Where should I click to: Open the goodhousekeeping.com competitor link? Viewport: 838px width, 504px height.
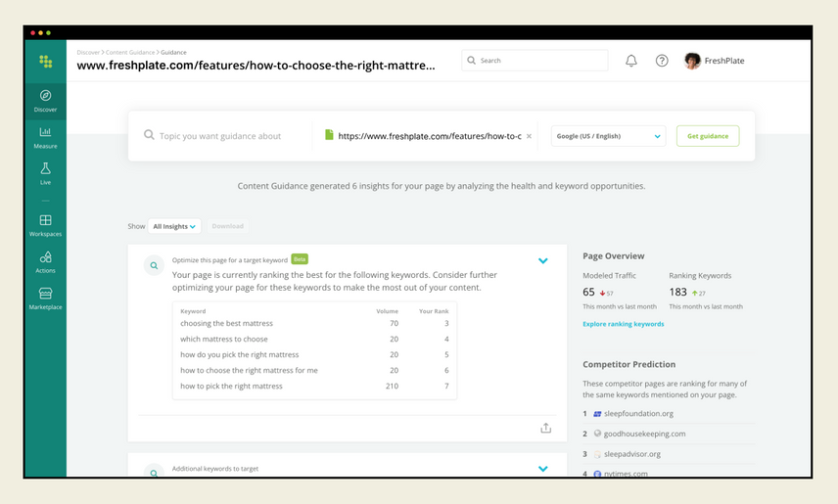[644, 434]
